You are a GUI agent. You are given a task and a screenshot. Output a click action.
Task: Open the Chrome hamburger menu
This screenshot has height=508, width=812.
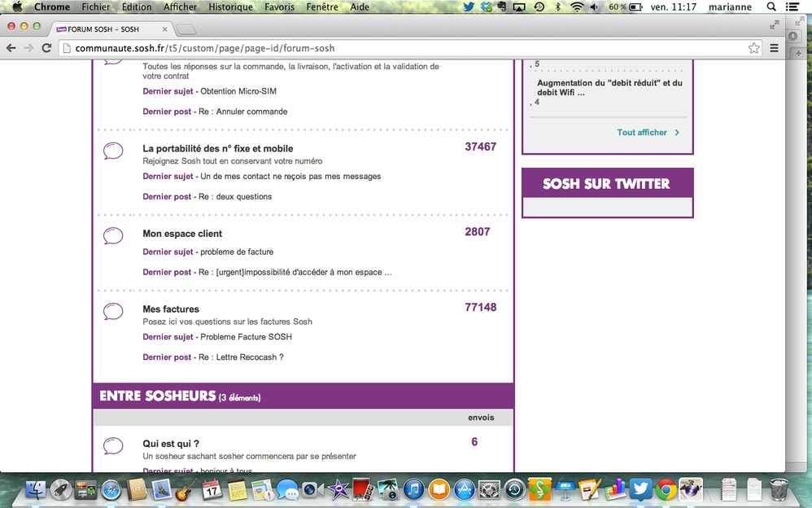(x=775, y=48)
